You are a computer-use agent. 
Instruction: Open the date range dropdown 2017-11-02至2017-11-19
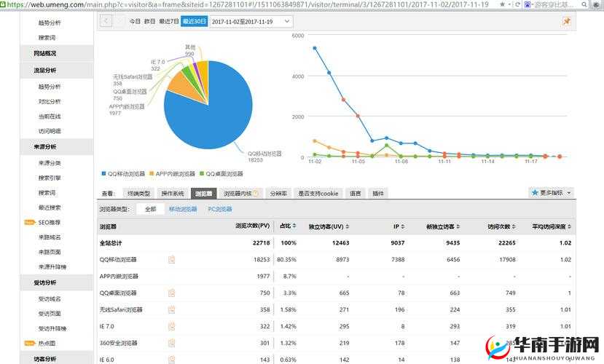coord(251,22)
